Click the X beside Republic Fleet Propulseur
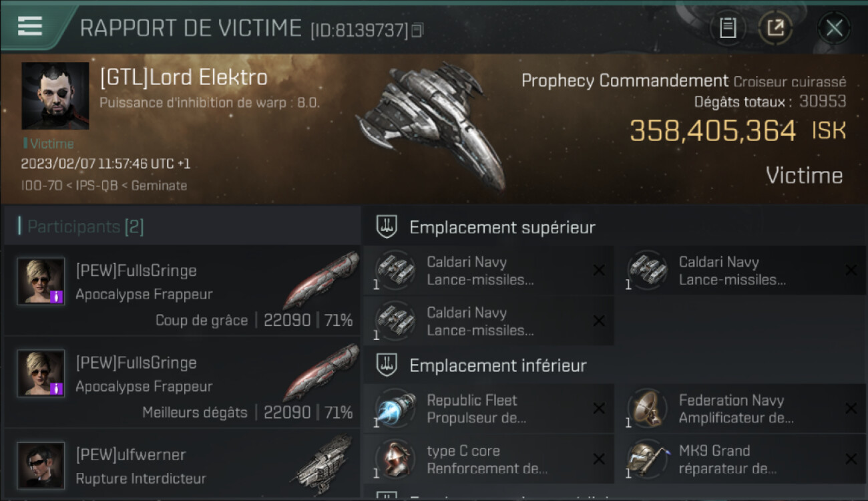Viewport: 868px width, 501px height. 599,408
